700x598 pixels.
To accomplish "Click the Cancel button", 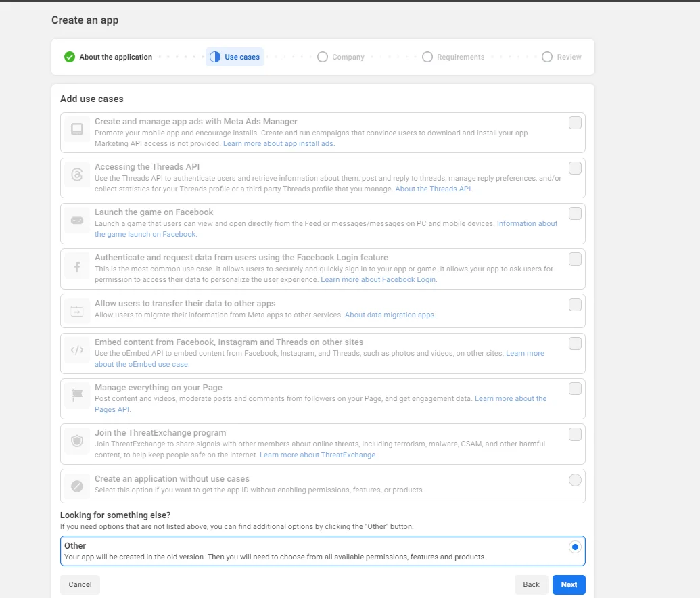I will click(80, 584).
